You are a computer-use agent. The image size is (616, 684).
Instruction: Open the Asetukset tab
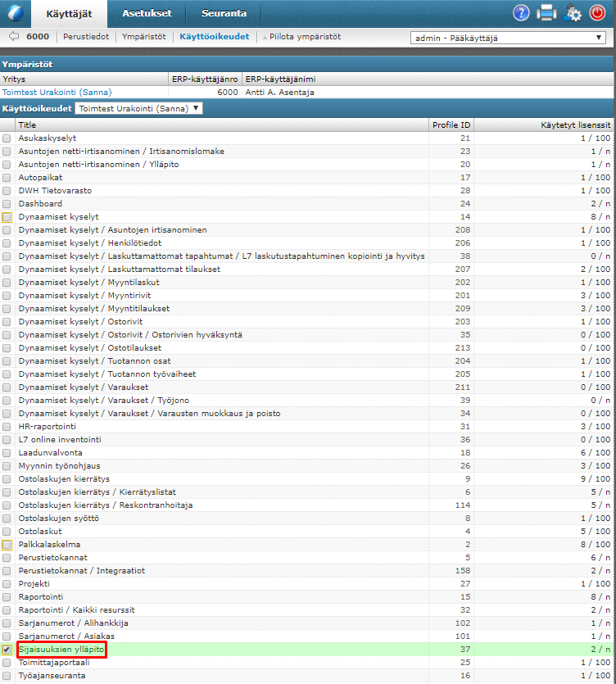click(147, 14)
